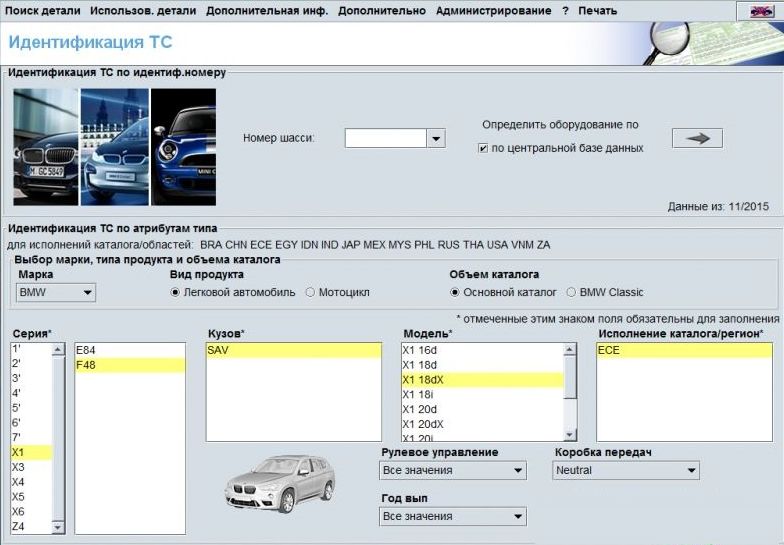Image resolution: width=784 pixels, height=545 pixels.
Task: Select X4 in Серия list
Action: 31,482
